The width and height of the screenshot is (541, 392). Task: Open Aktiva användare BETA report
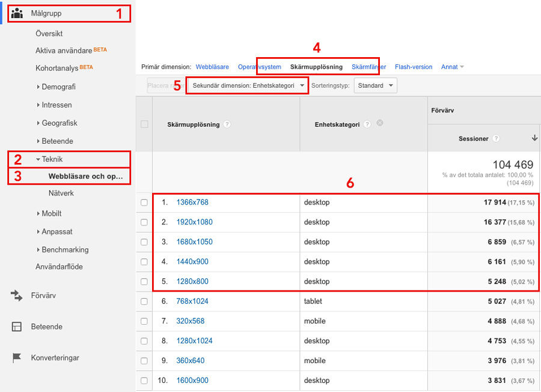pyautogui.click(x=71, y=51)
